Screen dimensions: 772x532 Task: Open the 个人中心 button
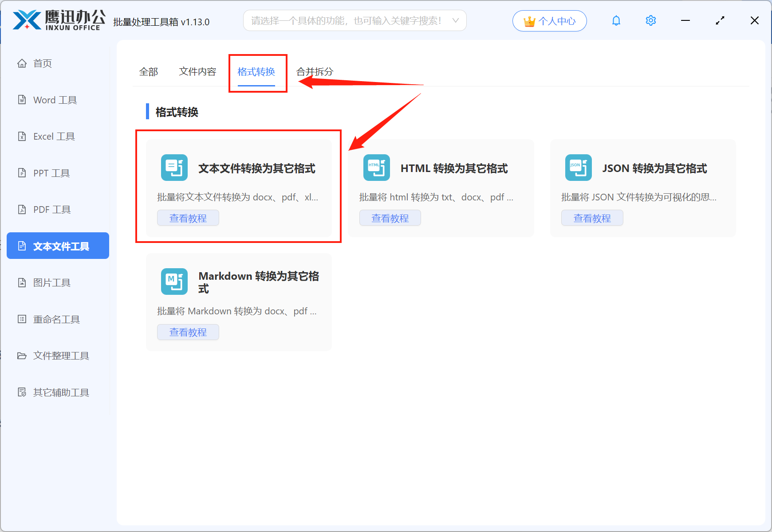coord(549,21)
